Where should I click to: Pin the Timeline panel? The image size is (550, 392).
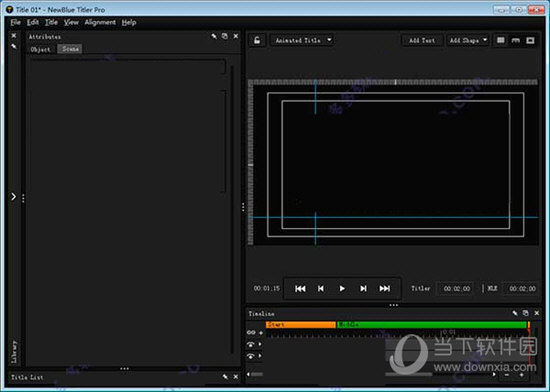coord(515,313)
